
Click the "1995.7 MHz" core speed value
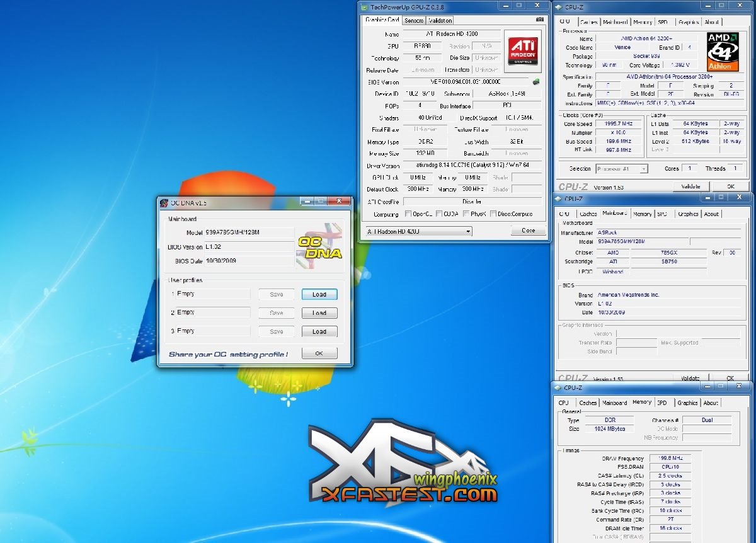[x=618, y=124]
